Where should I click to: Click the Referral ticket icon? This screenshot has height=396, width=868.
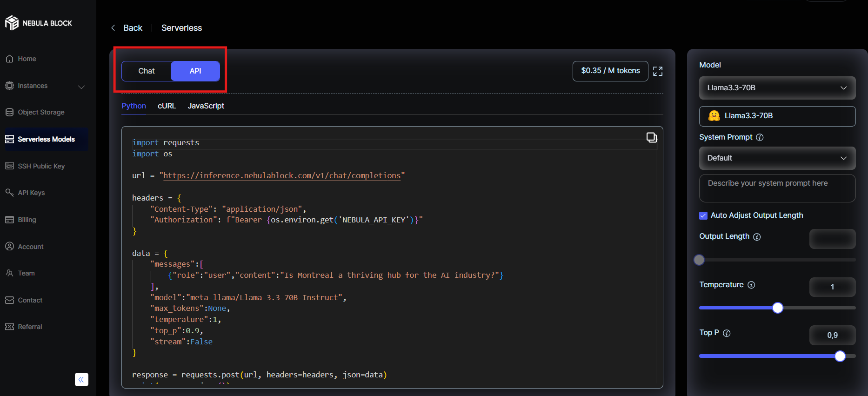pos(9,327)
